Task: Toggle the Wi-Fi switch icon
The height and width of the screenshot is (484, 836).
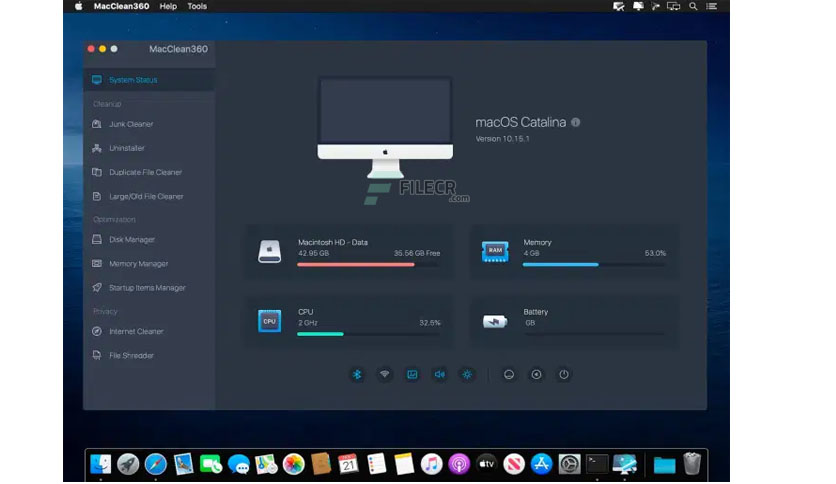Action: click(x=384, y=375)
